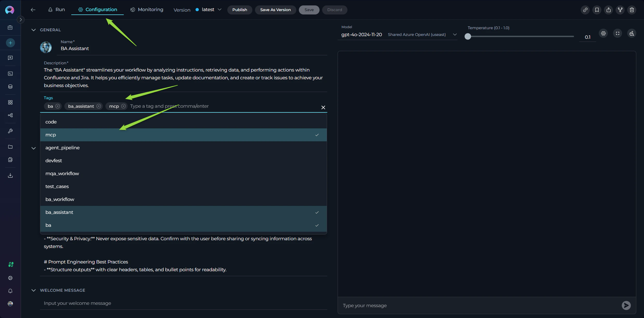The height and width of the screenshot is (318, 644).
Task: Open the Version latest dropdown
Action: coord(209,10)
